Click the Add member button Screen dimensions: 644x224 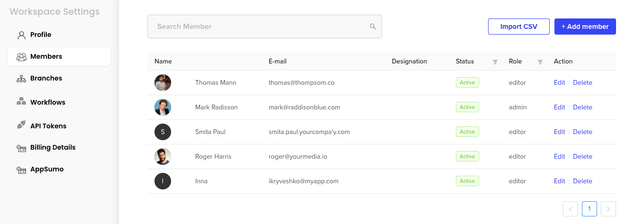point(585,27)
